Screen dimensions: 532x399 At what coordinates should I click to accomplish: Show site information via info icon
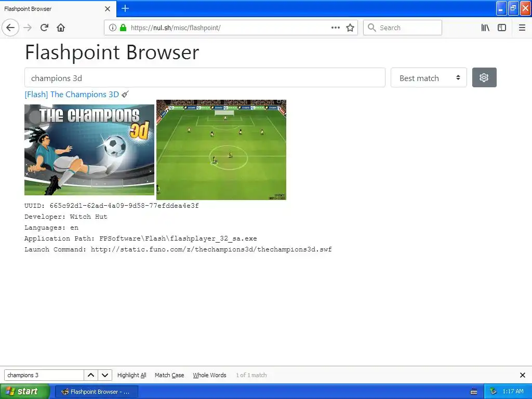(113, 28)
